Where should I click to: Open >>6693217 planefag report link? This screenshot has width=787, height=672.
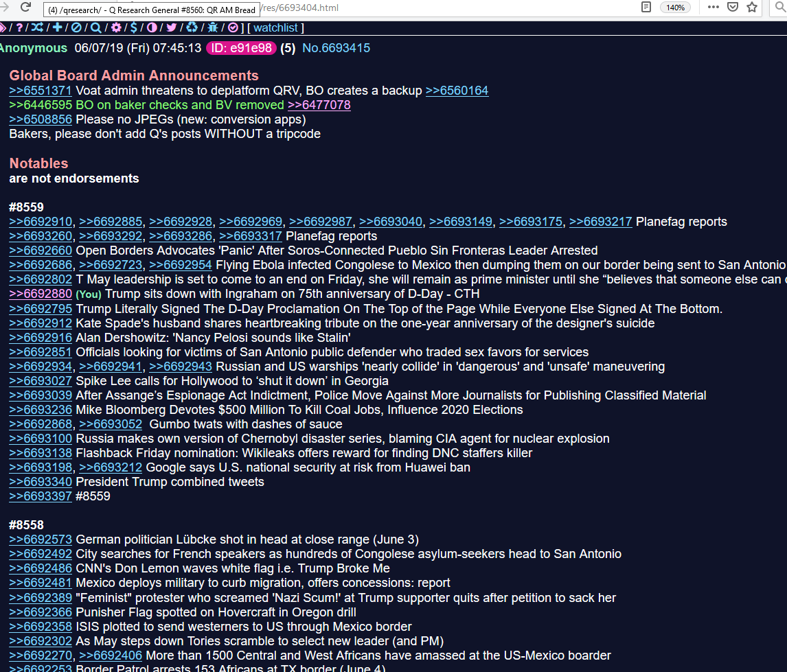click(600, 222)
